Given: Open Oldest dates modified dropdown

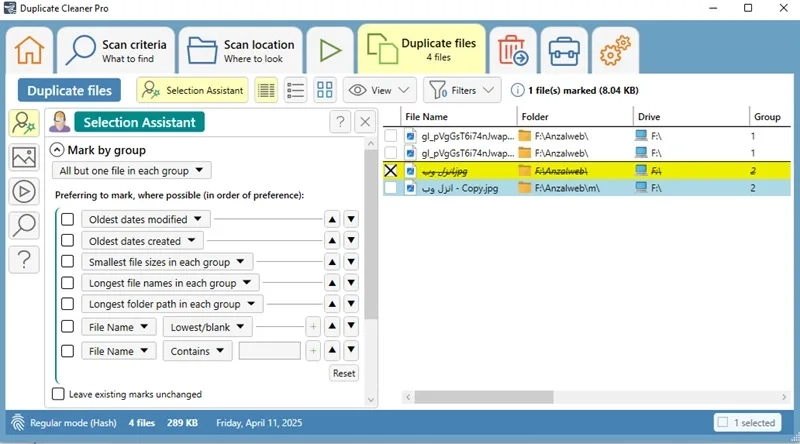Looking at the screenshot, I should (145, 219).
